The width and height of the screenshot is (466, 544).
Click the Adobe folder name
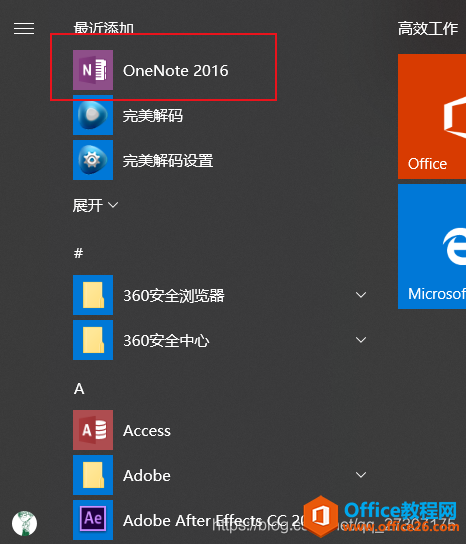coord(147,476)
